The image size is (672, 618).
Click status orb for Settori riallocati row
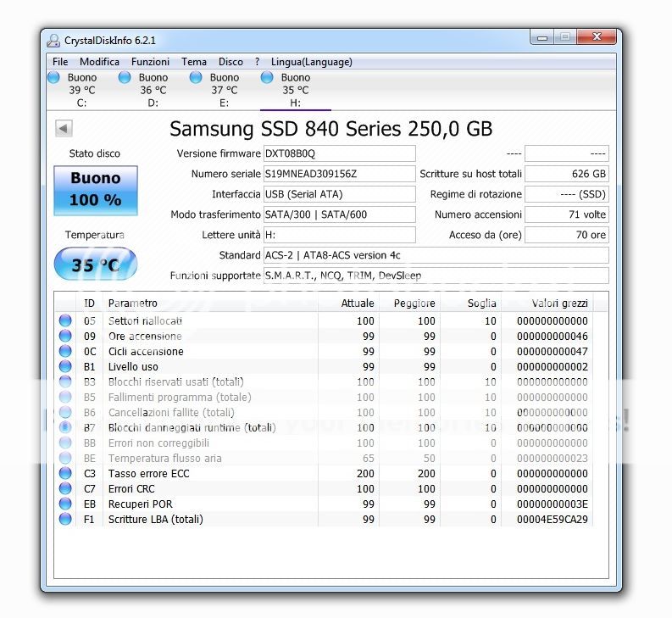(x=65, y=321)
